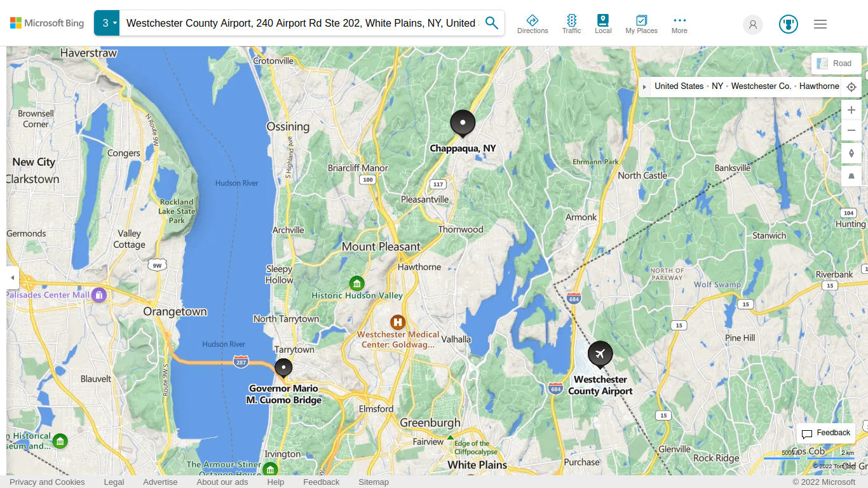Click the Sleepy Hollow map label
868x488 pixels.
click(280, 274)
